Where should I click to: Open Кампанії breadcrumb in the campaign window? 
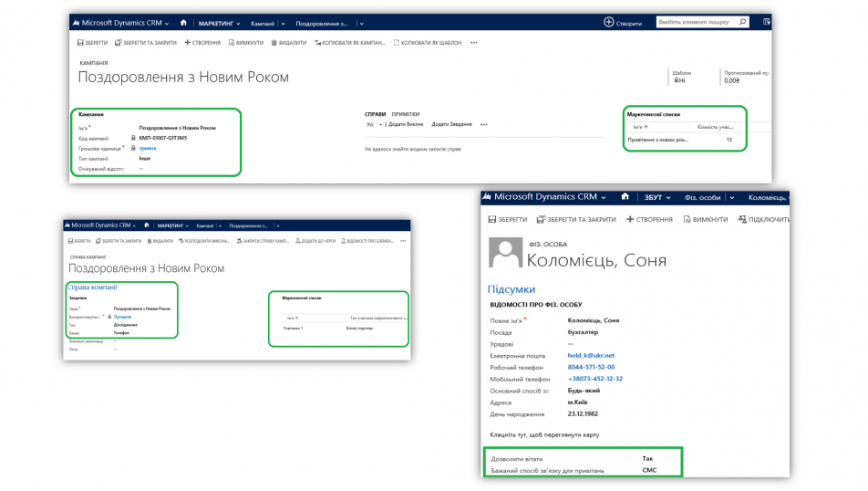(x=263, y=24)
